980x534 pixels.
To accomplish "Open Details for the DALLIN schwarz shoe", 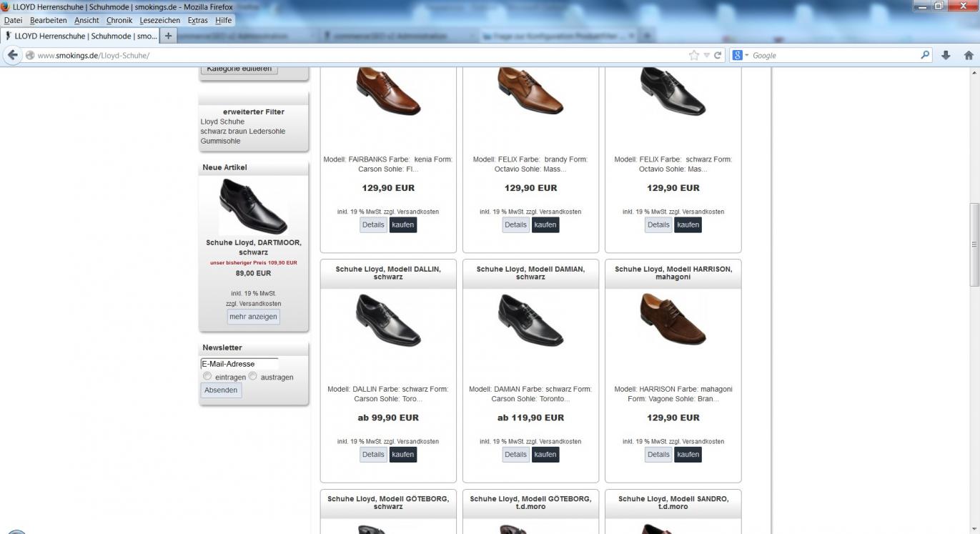I will (373, 455).
